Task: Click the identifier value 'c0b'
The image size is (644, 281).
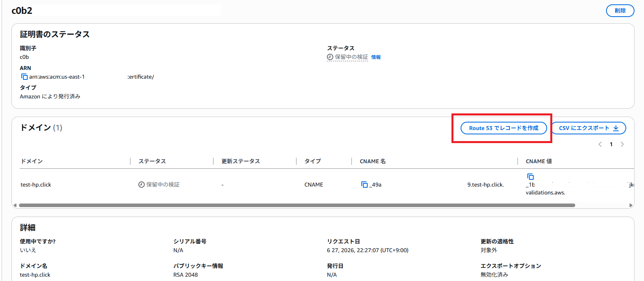Action: point(25,57)
